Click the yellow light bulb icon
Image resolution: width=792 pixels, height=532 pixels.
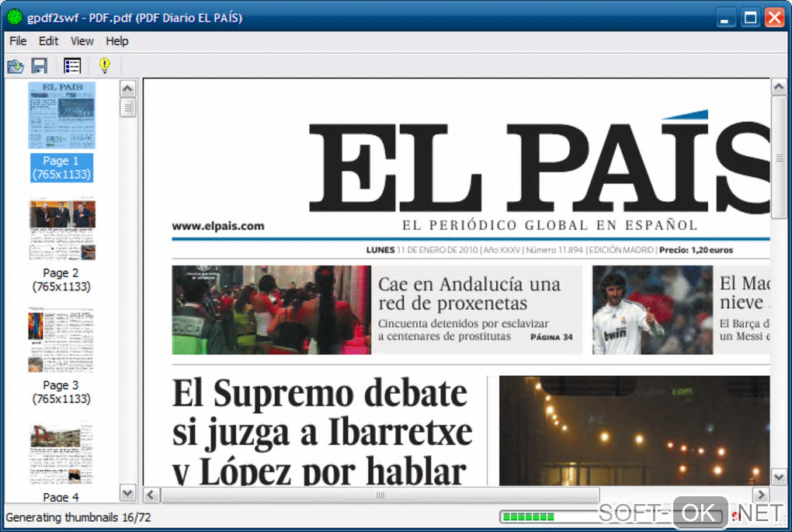[x=105, y=66]
